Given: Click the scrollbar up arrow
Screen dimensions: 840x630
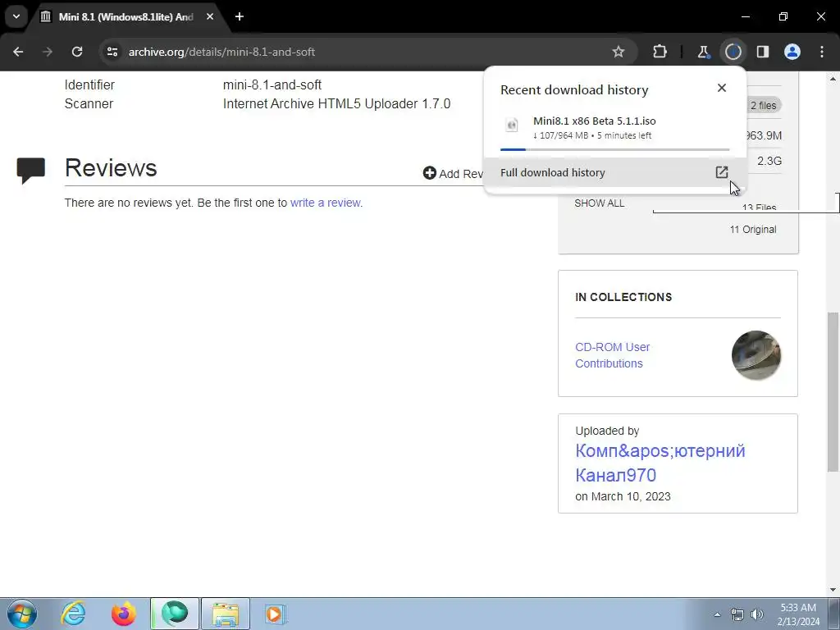Looking at the screenshot, I should (x=833, y=79).
